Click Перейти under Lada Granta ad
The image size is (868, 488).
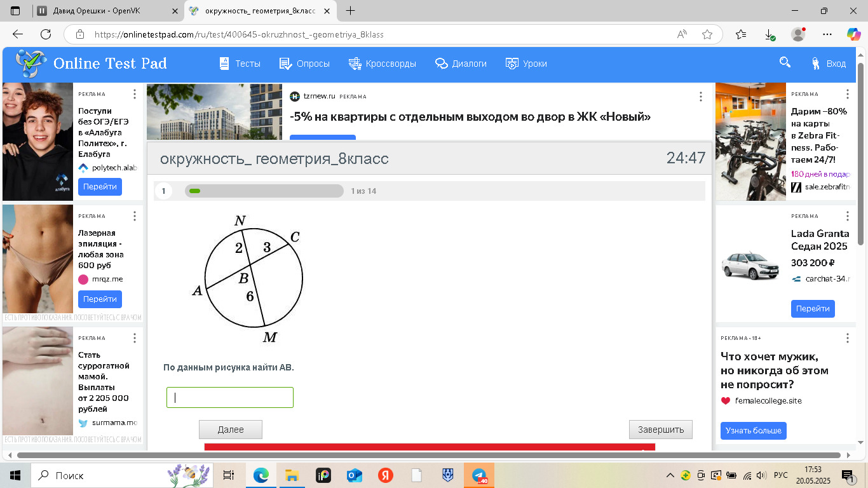pyautogui.click(x=813, y=309)
